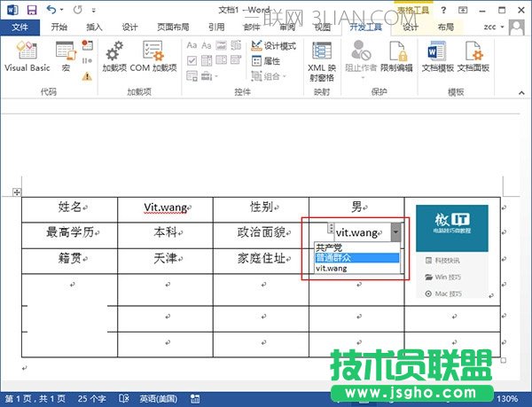This screenshot has width=532, height=407.
Task: Start recording a macro
Action: pyautogui.click(x=87, y=44)
